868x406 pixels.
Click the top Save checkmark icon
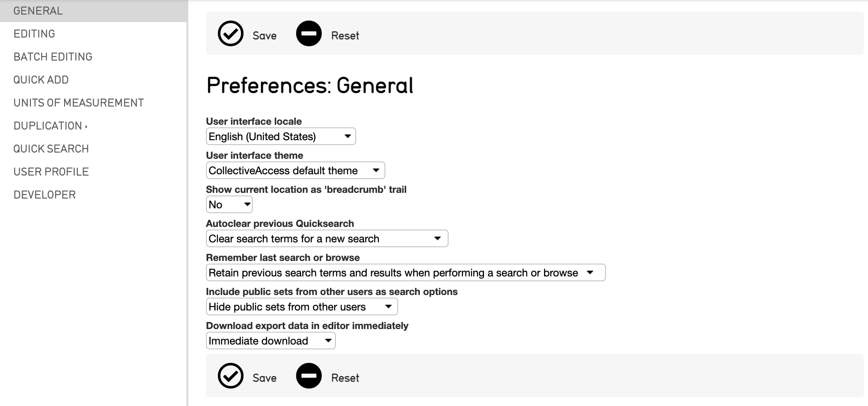pos(231,34)
